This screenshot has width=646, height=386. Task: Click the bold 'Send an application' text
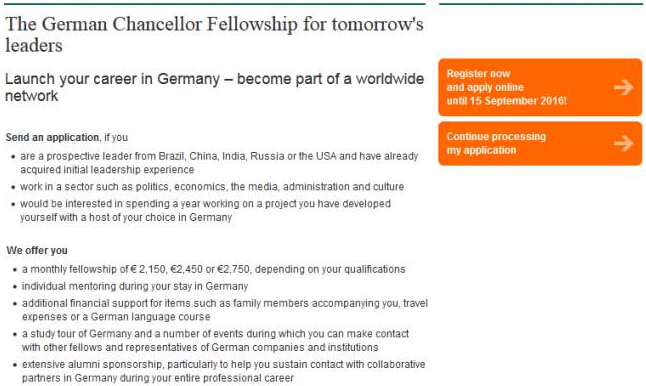[52, 137]
